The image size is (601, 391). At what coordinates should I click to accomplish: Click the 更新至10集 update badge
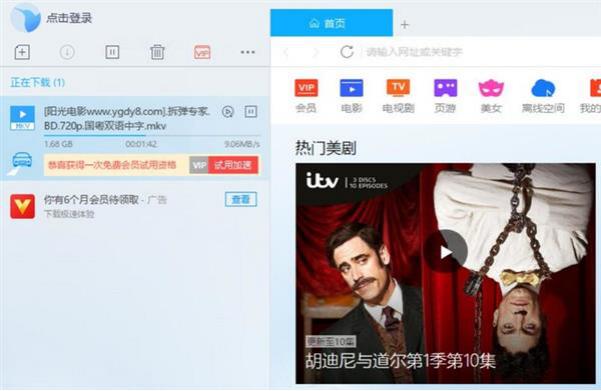pos(331,341)
